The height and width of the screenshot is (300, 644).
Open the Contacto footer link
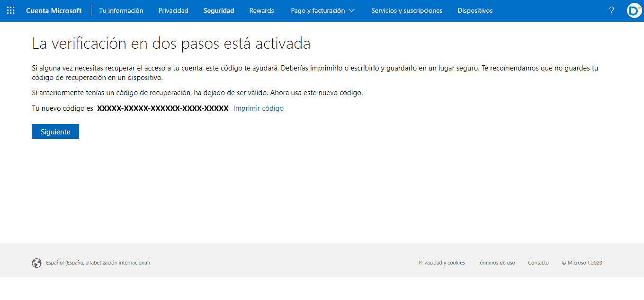coord(538,263)
